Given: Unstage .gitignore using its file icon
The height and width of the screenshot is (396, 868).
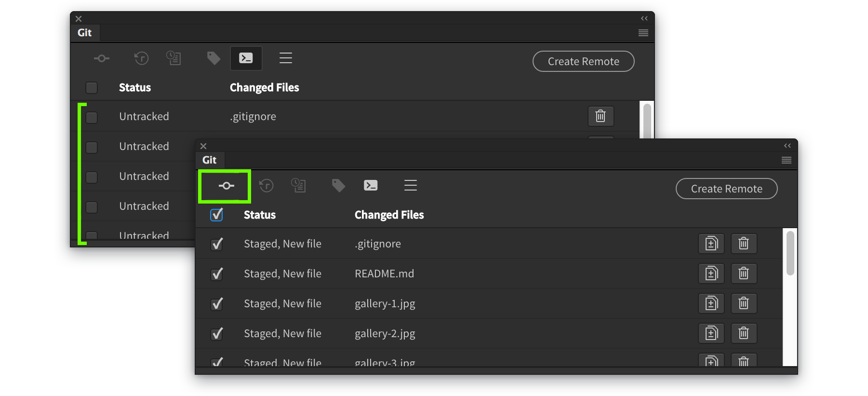Looking at the screenshot, I should pyautogui.click(x=711, y=244).
